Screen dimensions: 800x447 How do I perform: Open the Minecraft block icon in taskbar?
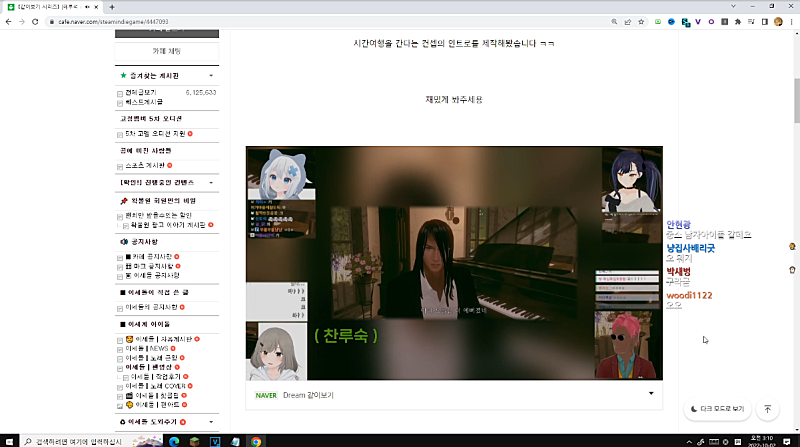pyautogui.click(x=194, y=441)
